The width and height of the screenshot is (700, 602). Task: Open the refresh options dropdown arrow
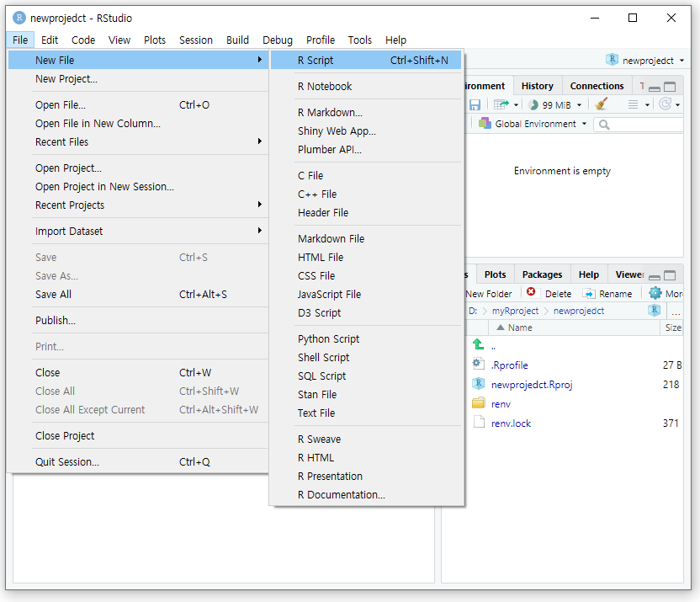pos(677,105)
